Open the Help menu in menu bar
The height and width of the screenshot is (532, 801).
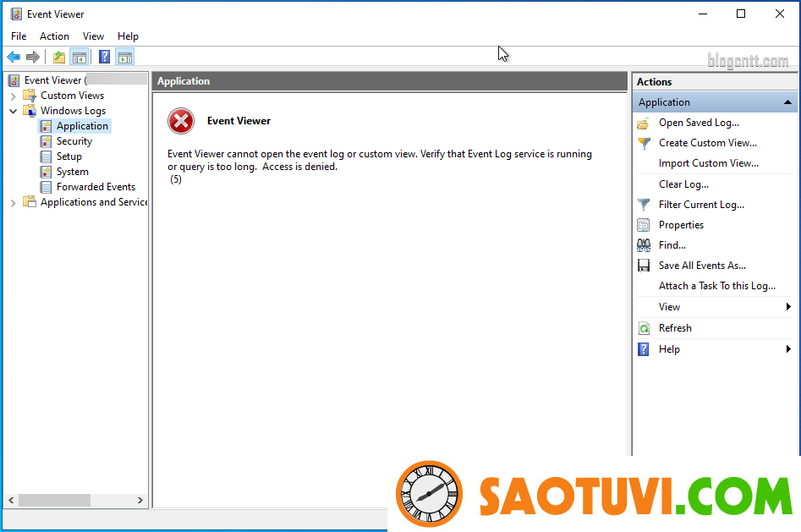tap(128, 36)
